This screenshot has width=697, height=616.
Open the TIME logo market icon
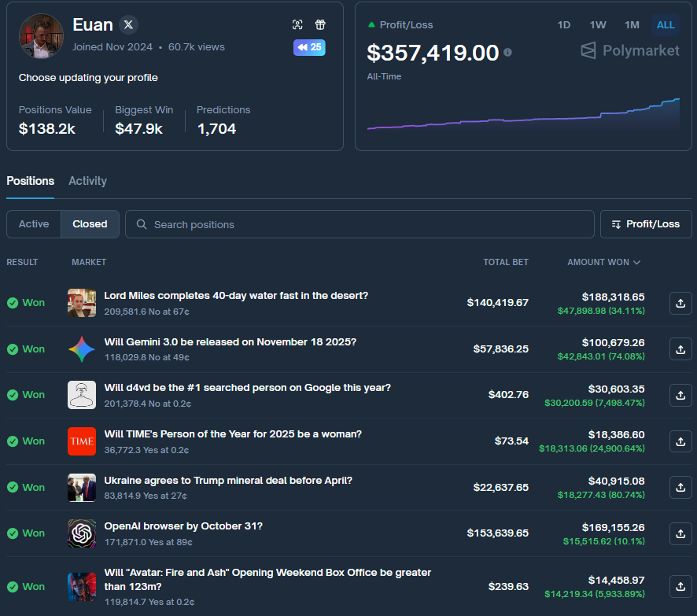(82, 441)
